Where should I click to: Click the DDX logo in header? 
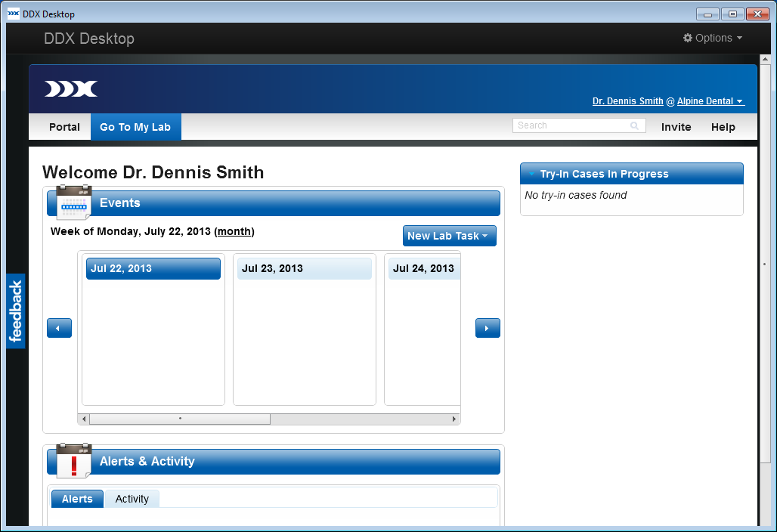coord(71,89)
